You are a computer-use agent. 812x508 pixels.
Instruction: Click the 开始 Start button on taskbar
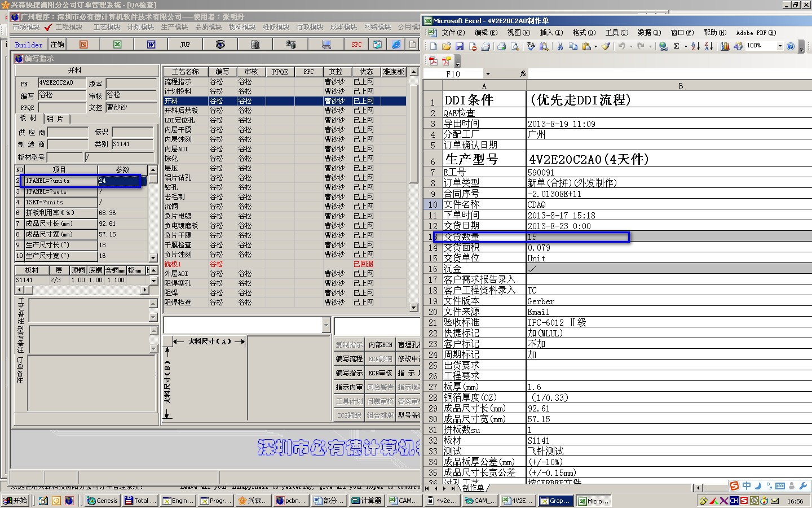16,501
